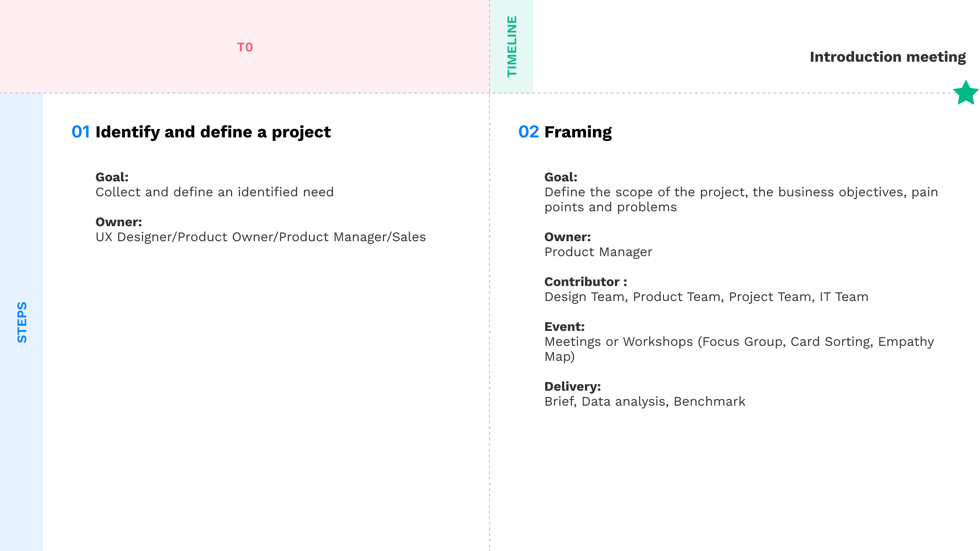The height and width of the screenshot is (551, 980).
Task: Select the blue 01 step number
Action: [x=80, y=132]
